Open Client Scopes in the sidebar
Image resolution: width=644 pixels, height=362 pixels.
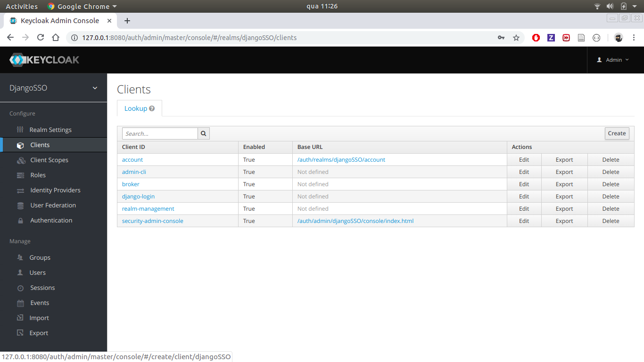tap(50, 160)
